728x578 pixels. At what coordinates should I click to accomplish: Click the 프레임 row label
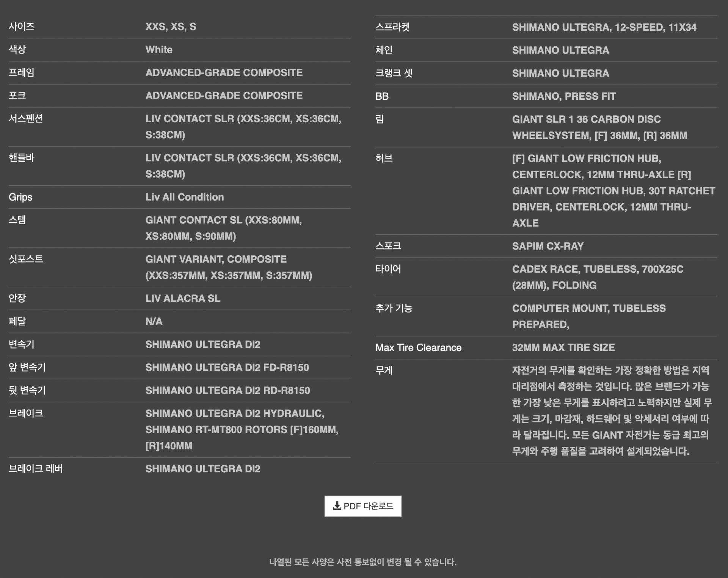(x=22, y=72)
